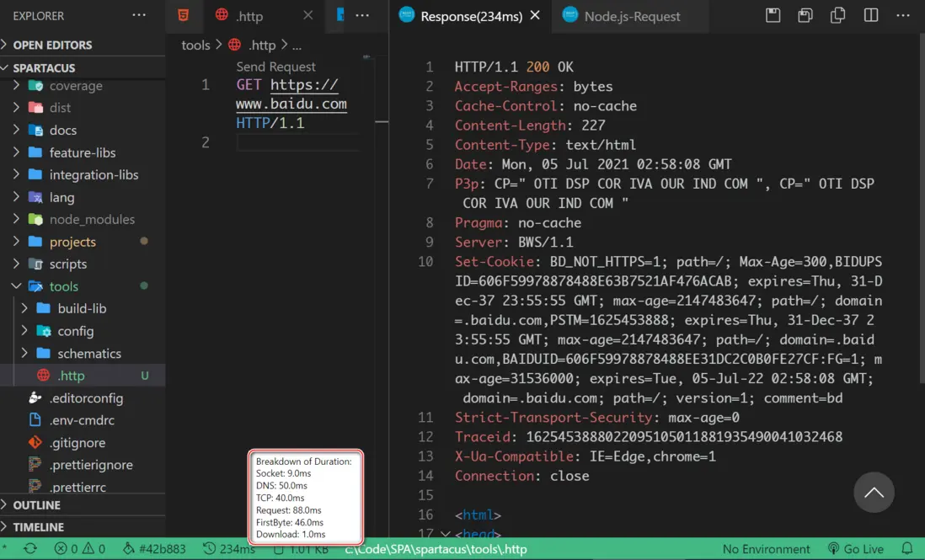Viewport: 925px width, 560px height.
Task: Open Explorer more actions ellipsis menu
Action: point(139,15)
